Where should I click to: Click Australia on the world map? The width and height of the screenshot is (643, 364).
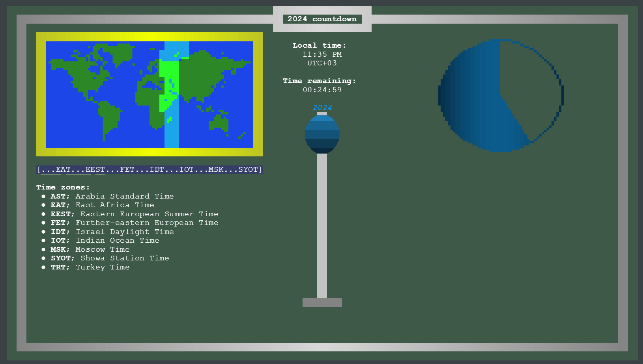click(x=219, y=122)
